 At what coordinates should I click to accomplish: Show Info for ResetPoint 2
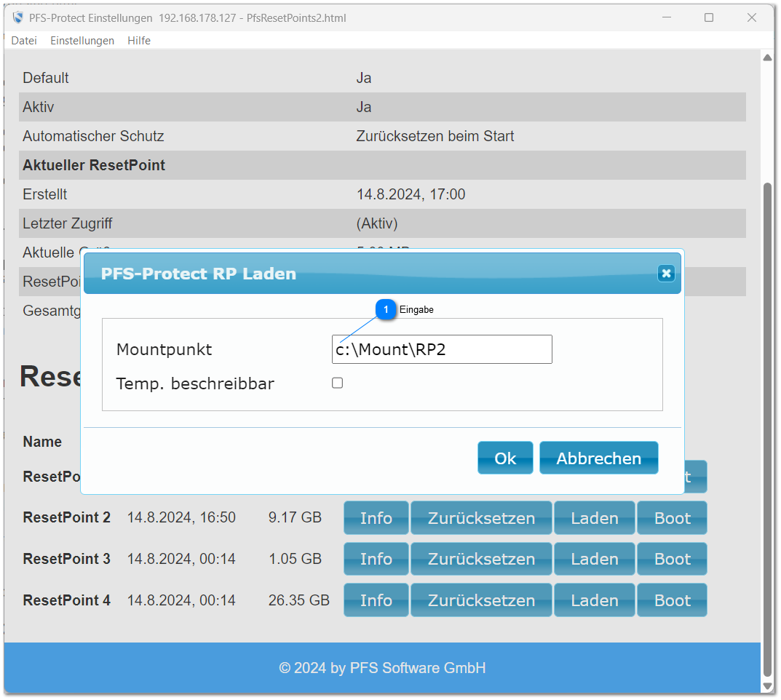pos(376,517)
